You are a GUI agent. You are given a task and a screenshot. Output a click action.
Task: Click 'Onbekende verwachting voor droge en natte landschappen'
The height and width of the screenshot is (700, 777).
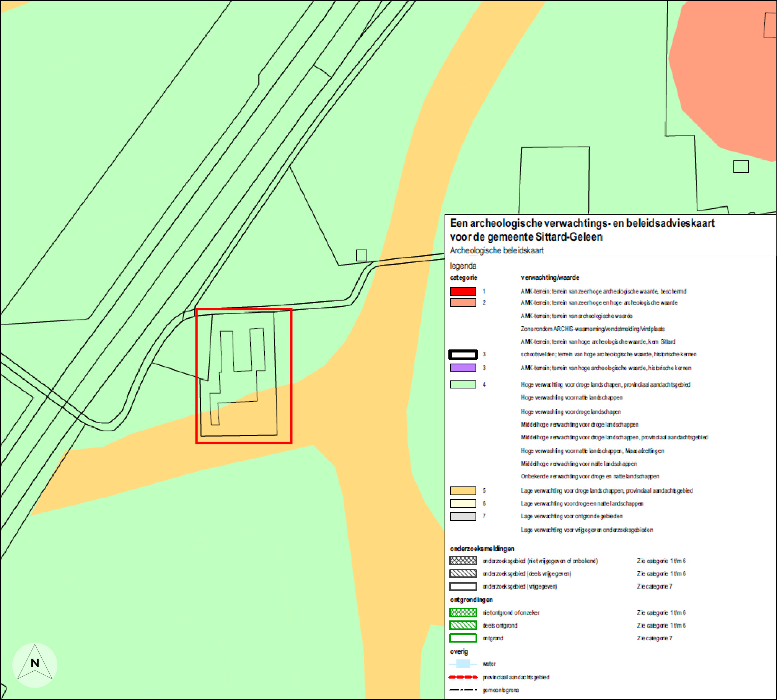(590, 476)
